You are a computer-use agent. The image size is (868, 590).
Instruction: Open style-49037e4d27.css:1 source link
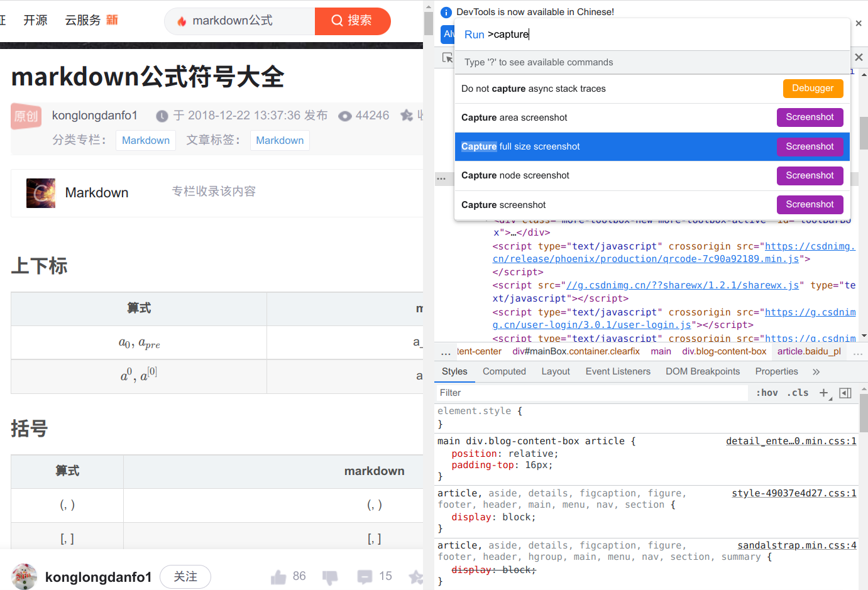click(x=794, y=493)
